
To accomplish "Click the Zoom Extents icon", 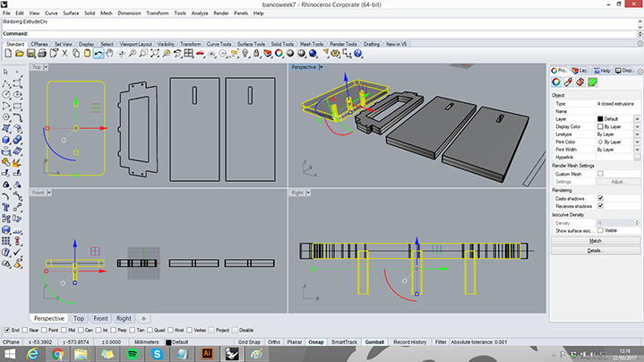I will pyautogui.click(x=155, y=54).
